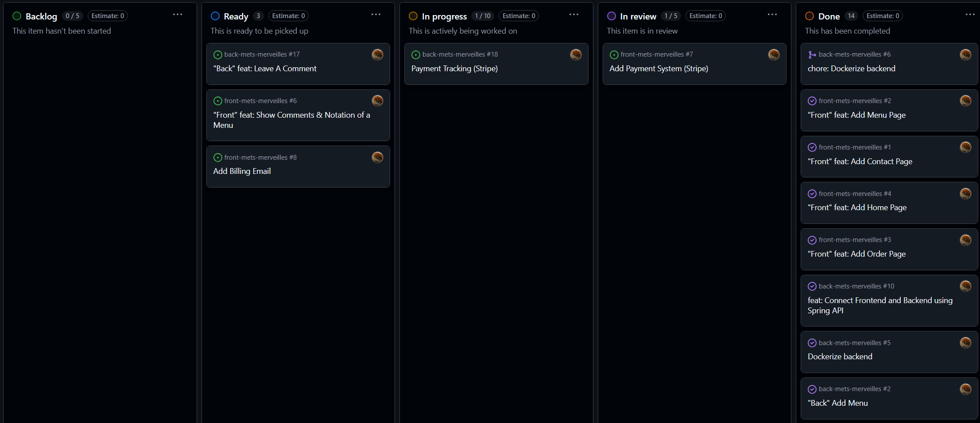Click closed issue icon on back-mets-merveilles #2
Screen dimensions: 980x423
812,389
